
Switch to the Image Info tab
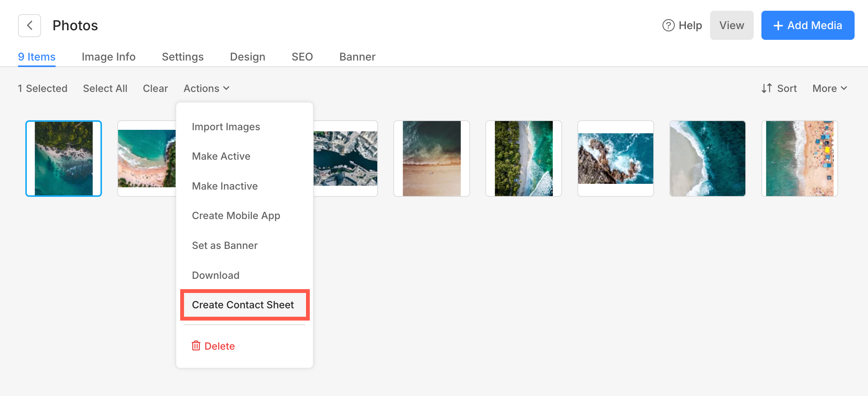108,57
